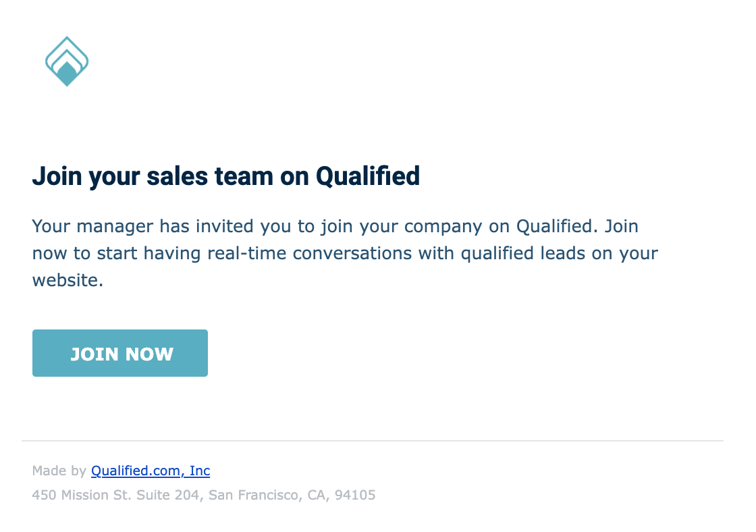
Task: Click the word 'Join' starting the heading
Action: (56, 176)
